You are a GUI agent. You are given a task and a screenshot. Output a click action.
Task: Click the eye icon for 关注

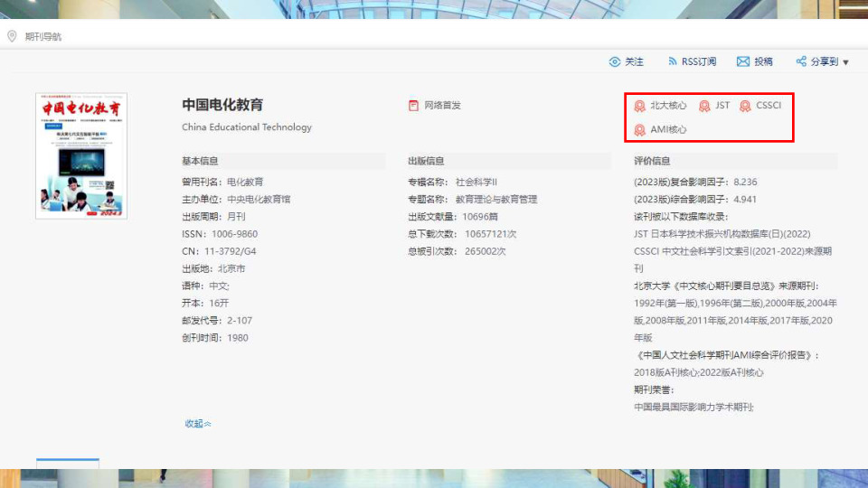pos(615,62)
